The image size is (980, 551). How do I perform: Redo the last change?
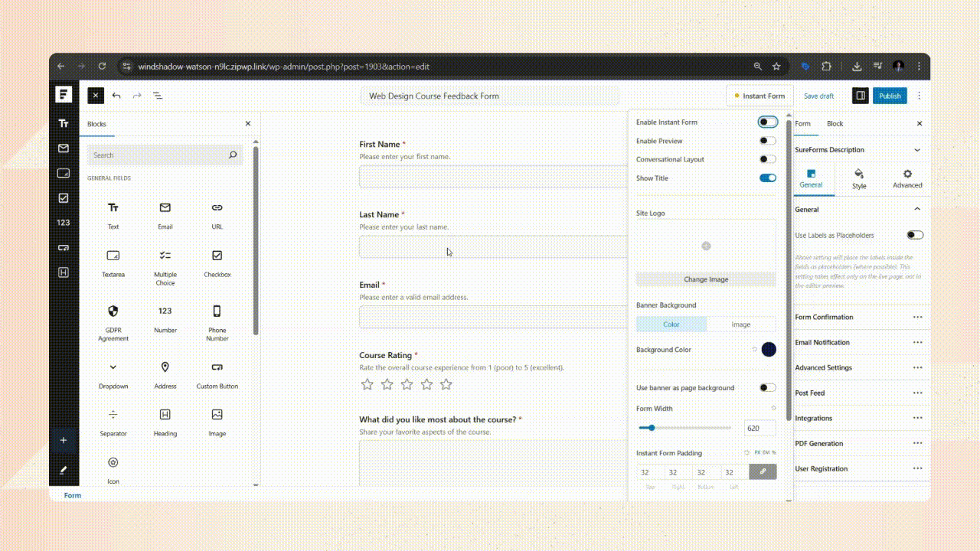click(x=137, y=96)
